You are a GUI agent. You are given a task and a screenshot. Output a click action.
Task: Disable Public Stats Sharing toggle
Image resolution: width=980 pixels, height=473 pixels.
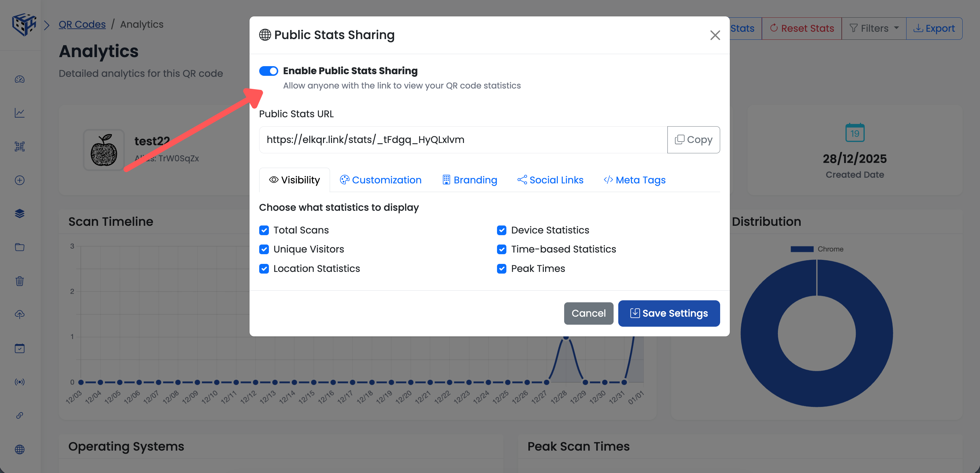[269, 71]
